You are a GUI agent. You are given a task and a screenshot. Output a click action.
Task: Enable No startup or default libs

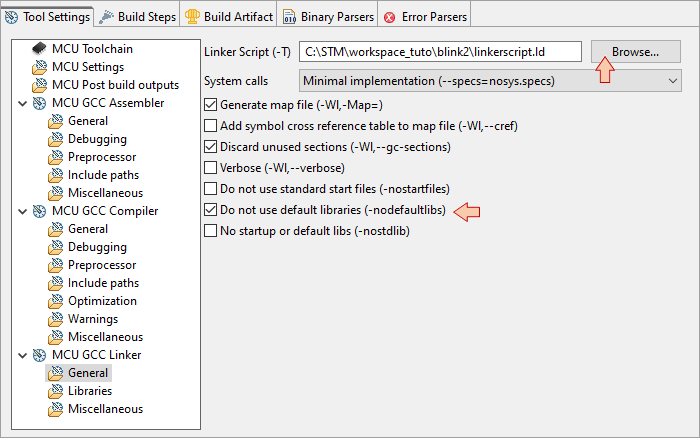pos(210,231)
